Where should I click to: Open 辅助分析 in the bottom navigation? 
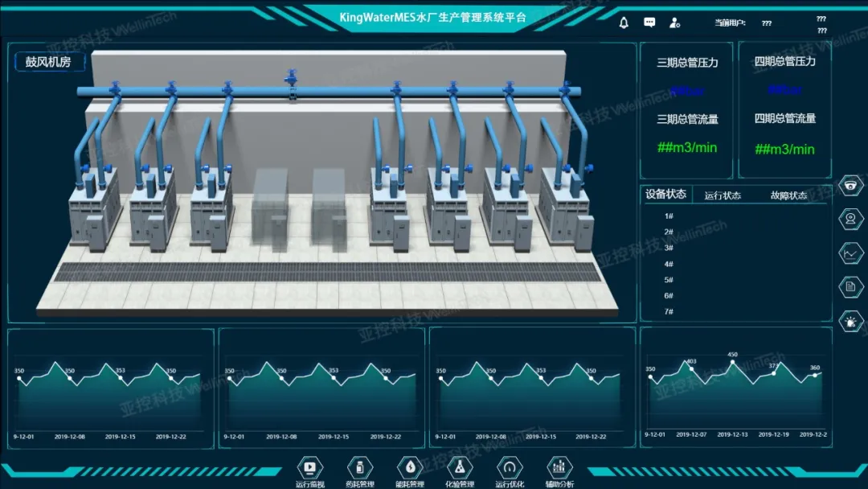[559, 467]
